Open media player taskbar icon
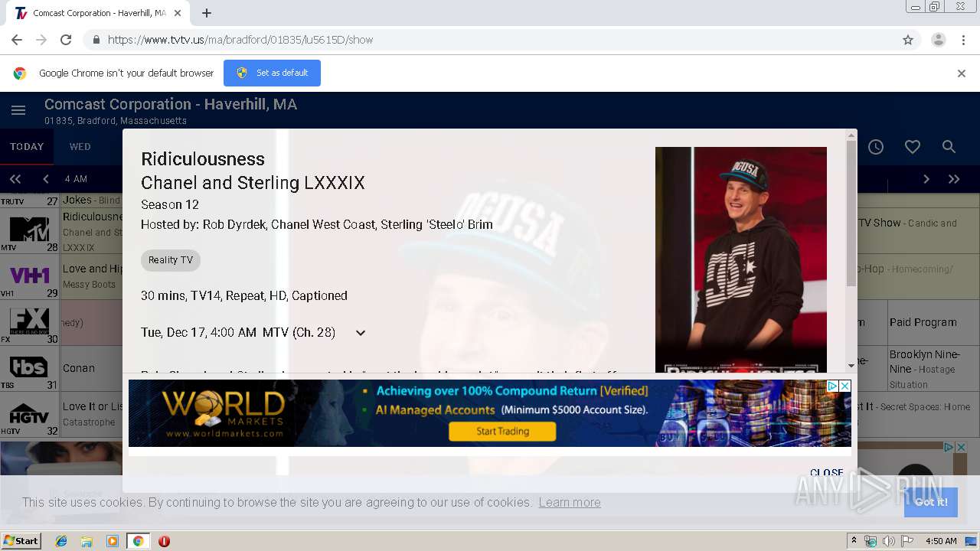 [x=113, y=541]
